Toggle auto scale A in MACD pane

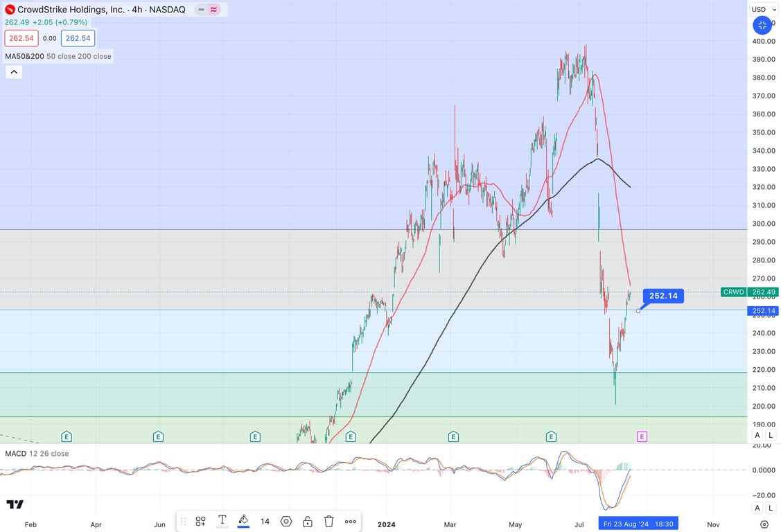click(757, 508)
